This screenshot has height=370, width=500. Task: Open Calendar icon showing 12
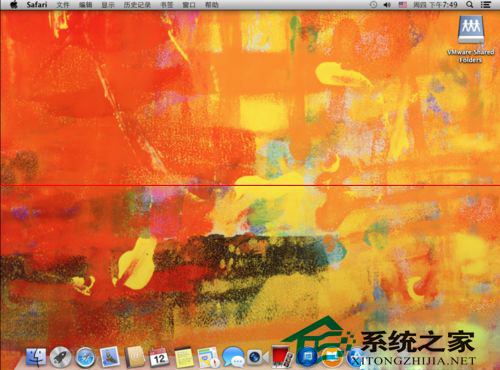(x=159, y=357)
